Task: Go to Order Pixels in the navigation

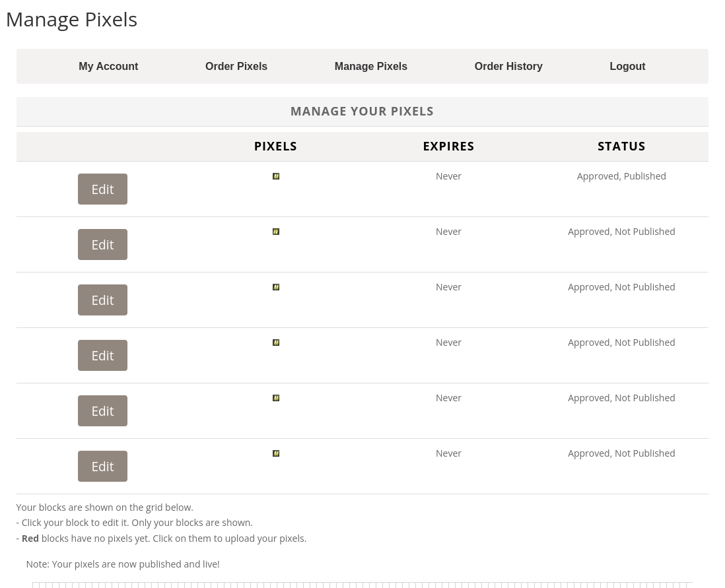Action: [236, 66]
